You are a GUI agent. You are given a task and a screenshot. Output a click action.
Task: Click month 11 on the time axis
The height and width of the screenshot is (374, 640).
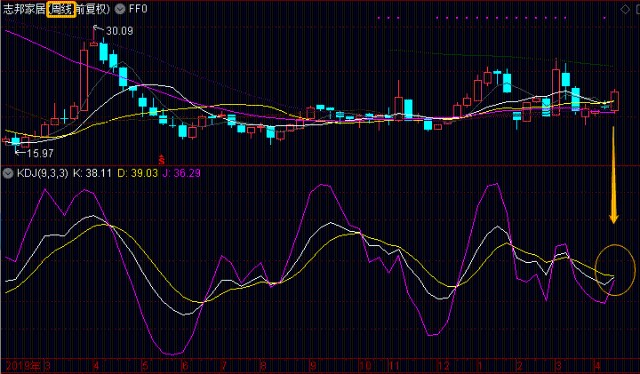point(393,365)
